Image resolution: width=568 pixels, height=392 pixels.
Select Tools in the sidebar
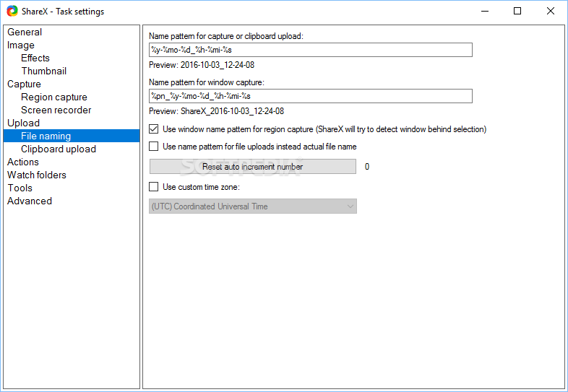point(20,188)
